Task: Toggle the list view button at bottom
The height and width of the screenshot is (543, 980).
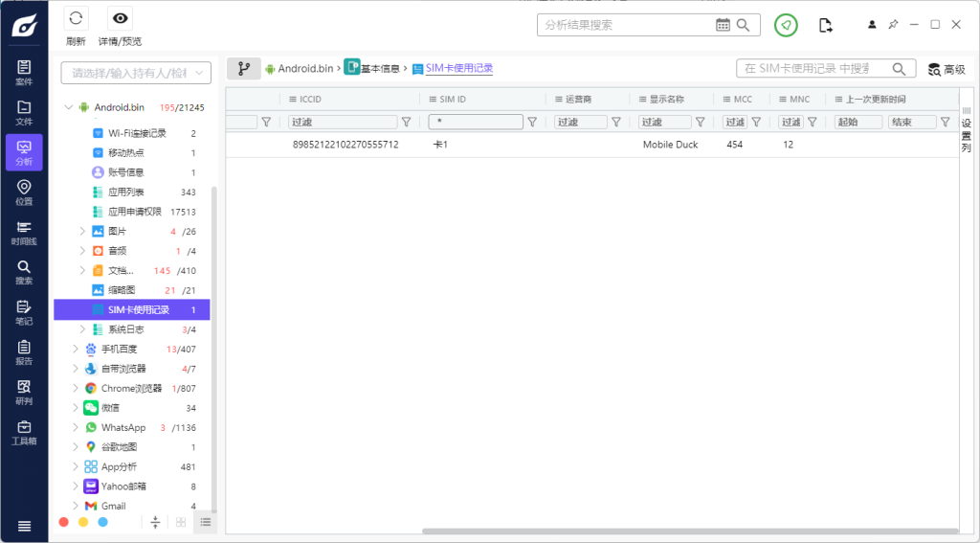Action: pos(205,522)
